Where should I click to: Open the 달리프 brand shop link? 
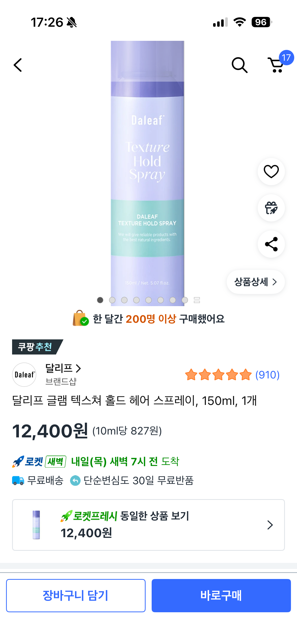pyautogui.click(x=63, y=369)
